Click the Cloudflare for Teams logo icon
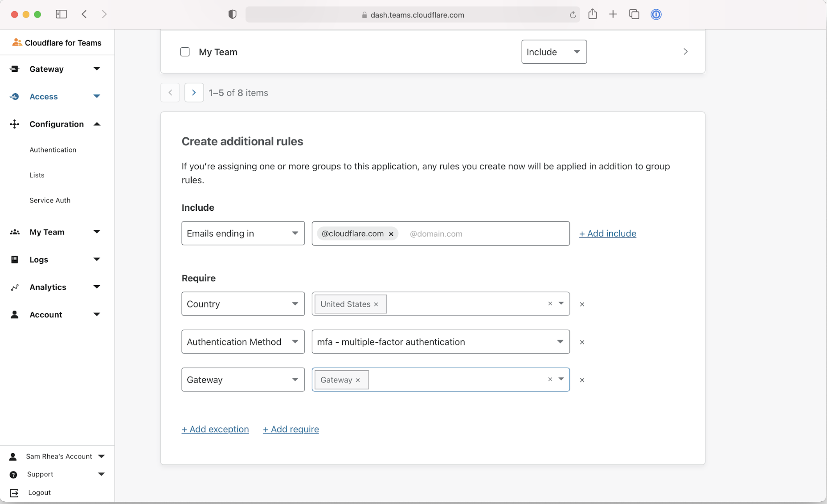 tap(17, 42)
